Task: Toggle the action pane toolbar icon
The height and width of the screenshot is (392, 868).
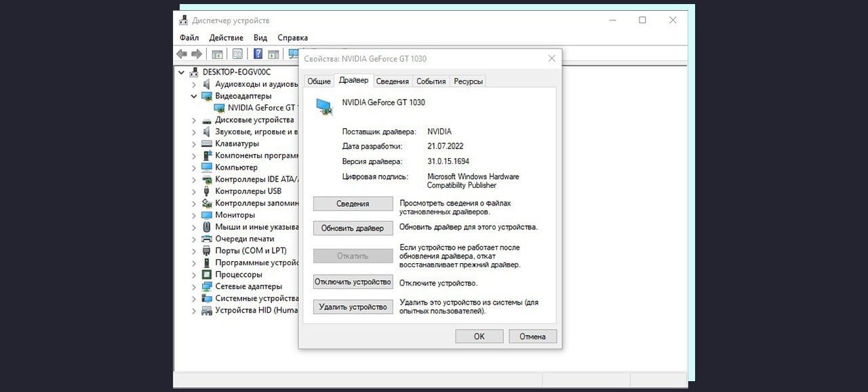Action: click(x=273, y=54)
